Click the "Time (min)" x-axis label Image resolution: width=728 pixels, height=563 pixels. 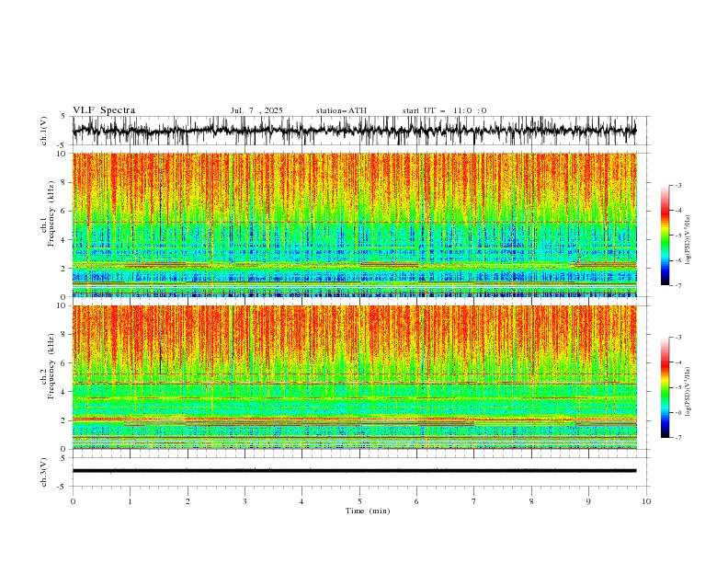pos(368,511)
